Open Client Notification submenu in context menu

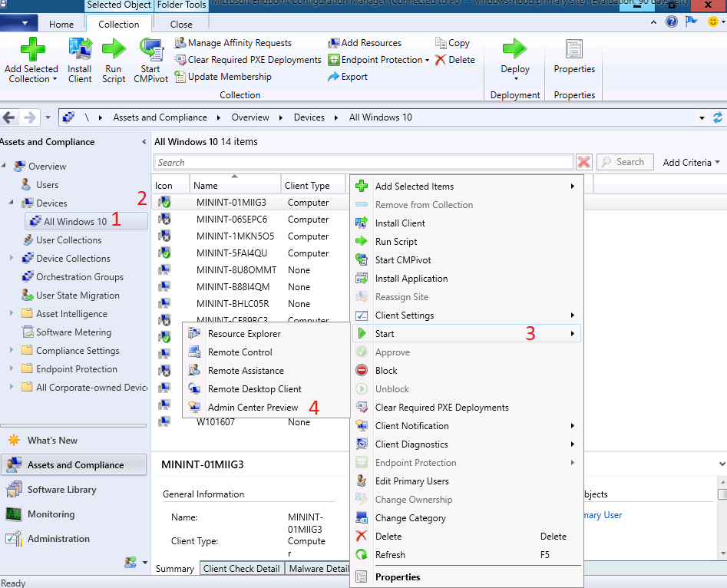[x=467, y=426]
